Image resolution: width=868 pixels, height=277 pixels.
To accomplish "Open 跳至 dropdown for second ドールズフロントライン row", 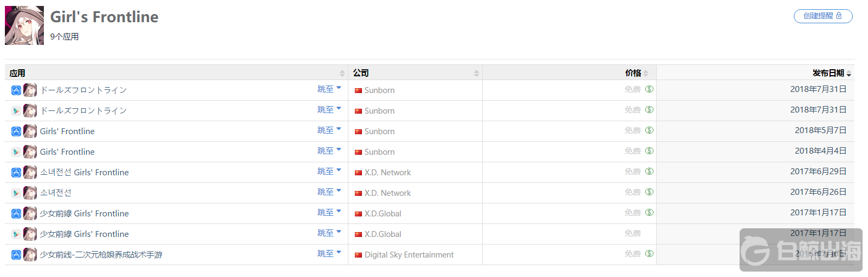I will point(329,110).
